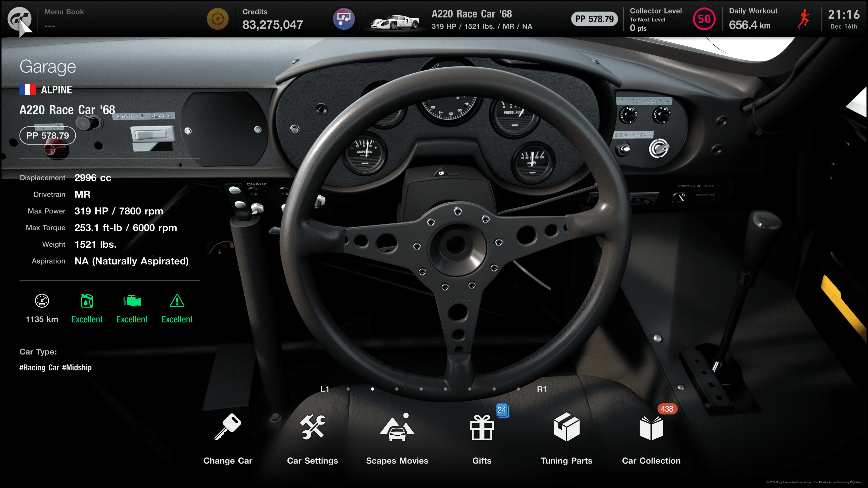868x488 pixels.
Task: Open the purple multiplayer lobby icon
Action: click(x=344, y=19)
